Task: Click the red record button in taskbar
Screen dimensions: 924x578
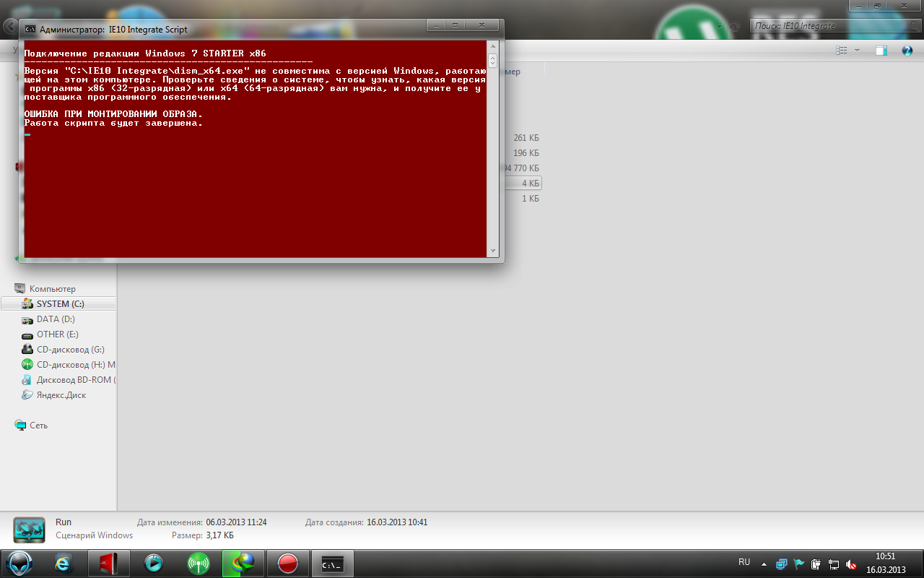Action: click(287, 563)
